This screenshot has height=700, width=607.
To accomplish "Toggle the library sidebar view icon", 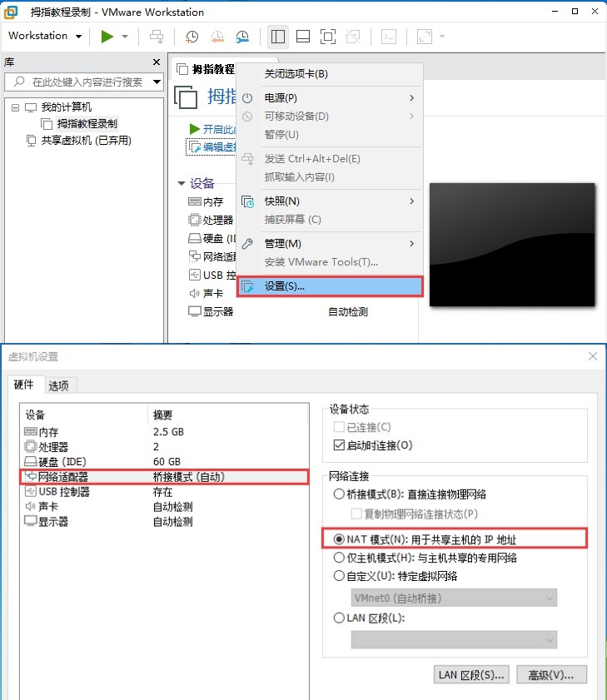I will tap(278, 37).
